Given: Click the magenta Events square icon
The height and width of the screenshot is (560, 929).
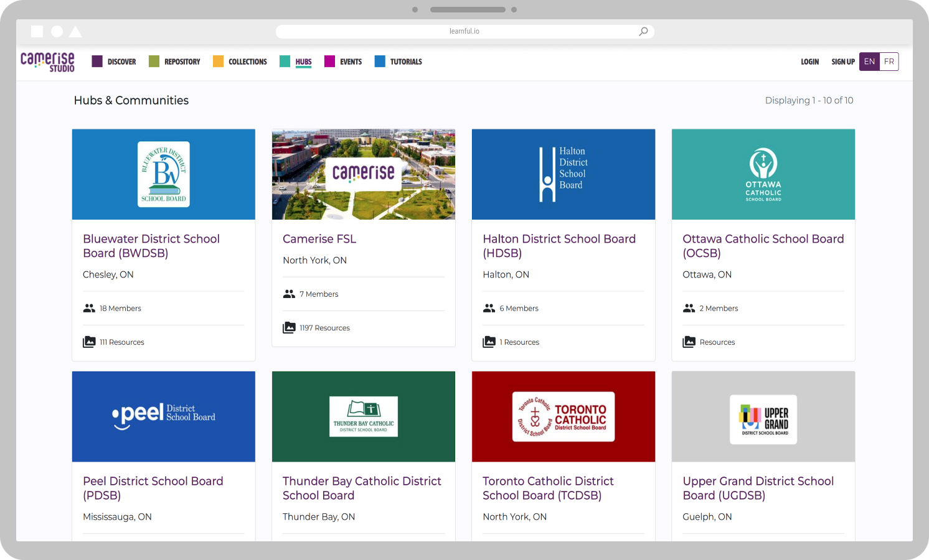Looking at the screenshot, I should (329, 61).
